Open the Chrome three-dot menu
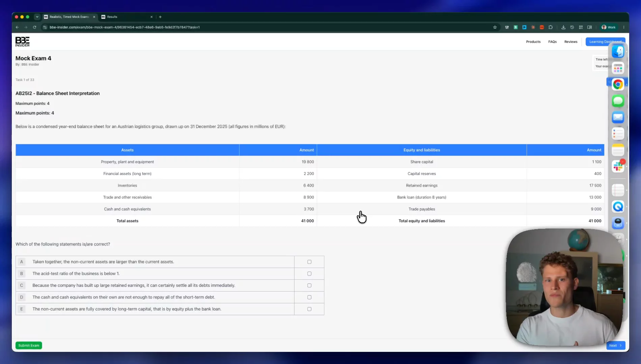The width and height of the screenshot is (641, 364). [624, 27]
